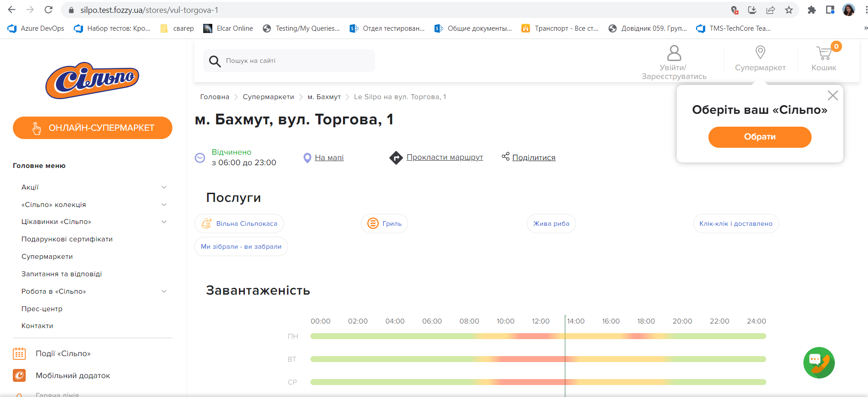The image size is (868, 402).
Task: Click the ПН workload bar
Action: point(538,336)
